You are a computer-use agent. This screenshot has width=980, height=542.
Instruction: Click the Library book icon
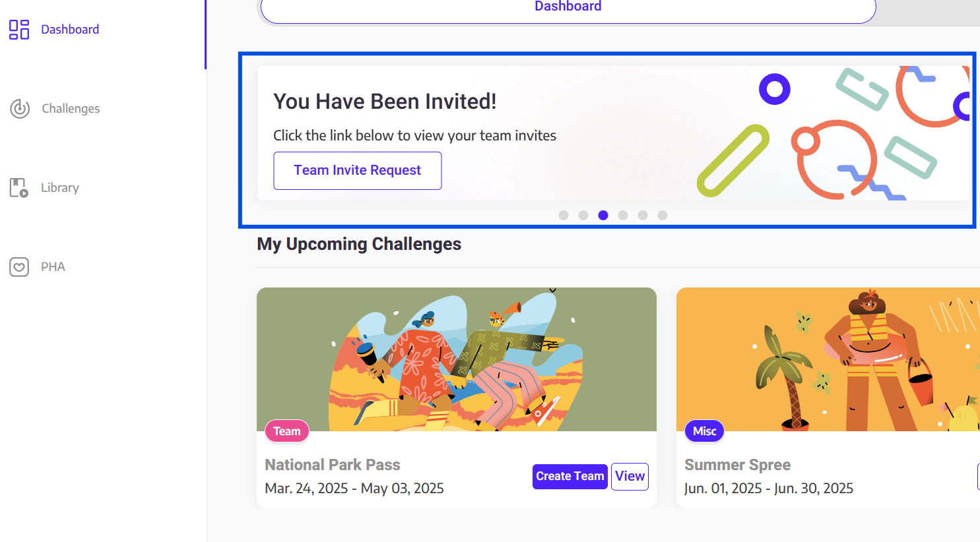click(x=19, y=188)
